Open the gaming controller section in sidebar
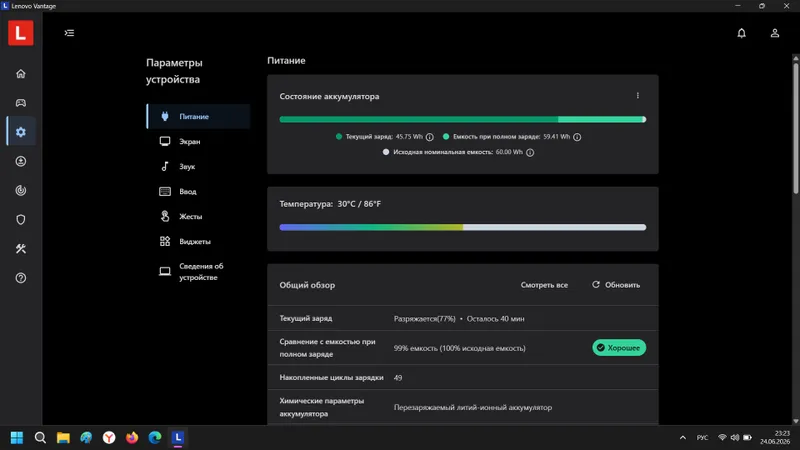 tap(20, 103)
